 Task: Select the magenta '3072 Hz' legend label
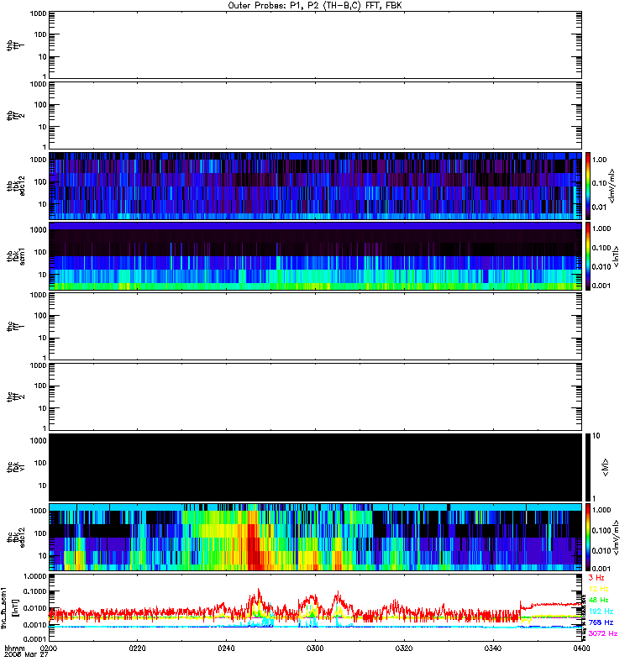[603, 633]
